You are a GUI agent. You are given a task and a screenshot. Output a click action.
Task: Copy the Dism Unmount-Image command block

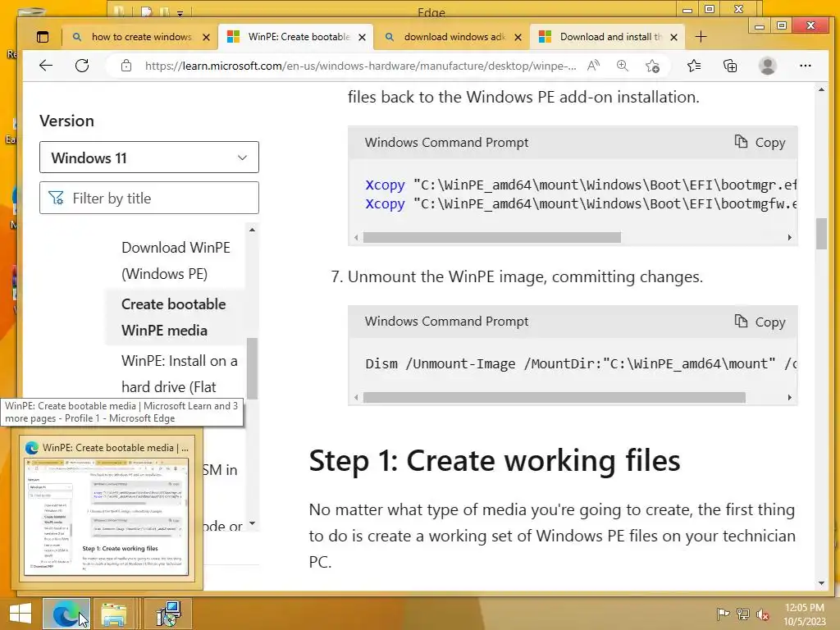coord(760,322)
